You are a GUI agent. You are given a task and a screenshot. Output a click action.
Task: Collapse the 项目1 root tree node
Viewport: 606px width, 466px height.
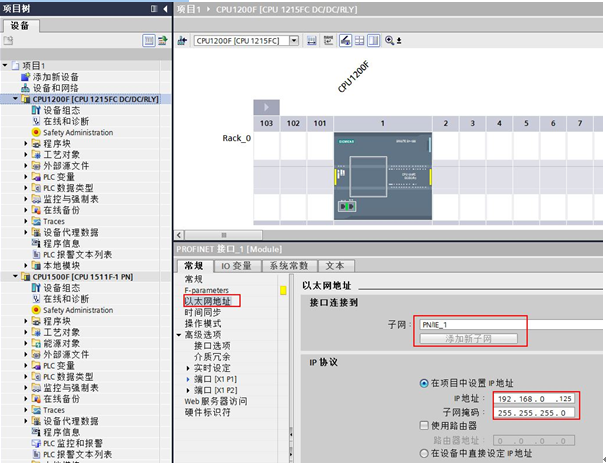tap(5, 65)
